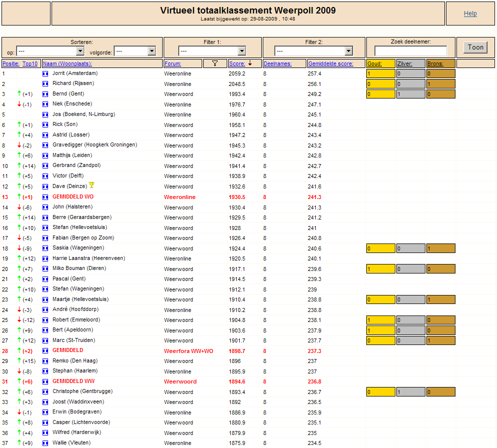Open the 'op' sorting dropdown

point(50,51)
